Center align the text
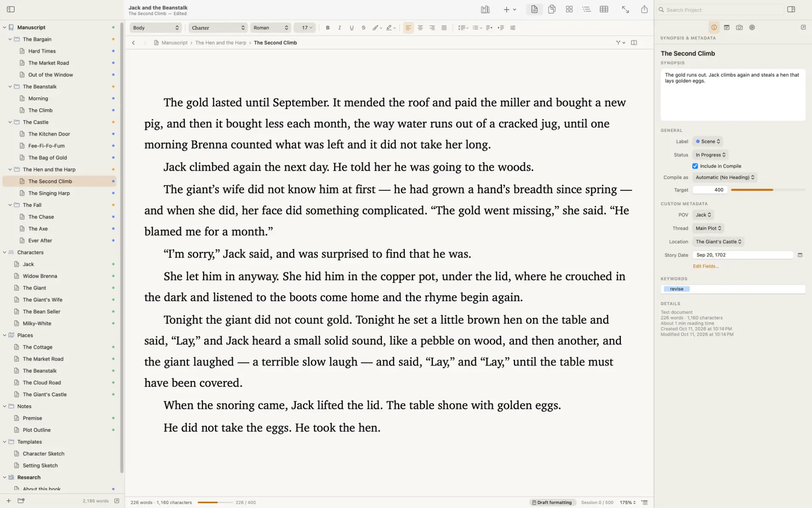Viewport: 812px width, 508px height. [x=420, y=28]
